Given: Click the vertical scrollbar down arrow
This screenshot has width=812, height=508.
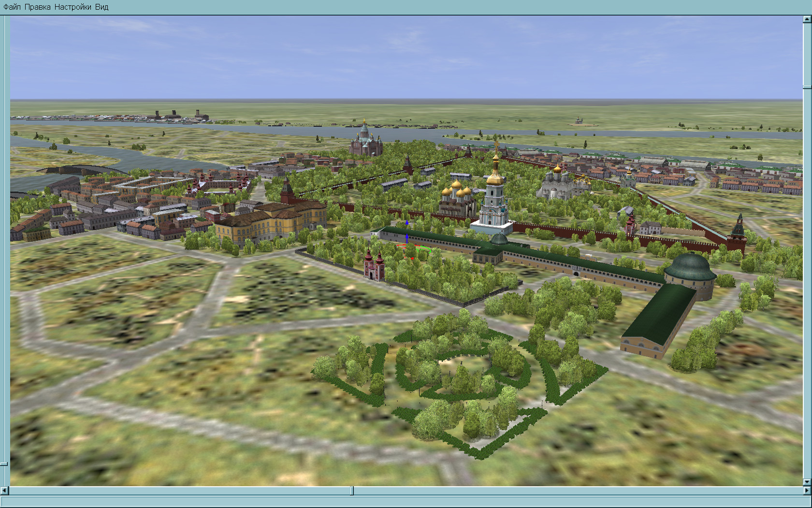Looking at the screenshot, I should click(807, 482).
